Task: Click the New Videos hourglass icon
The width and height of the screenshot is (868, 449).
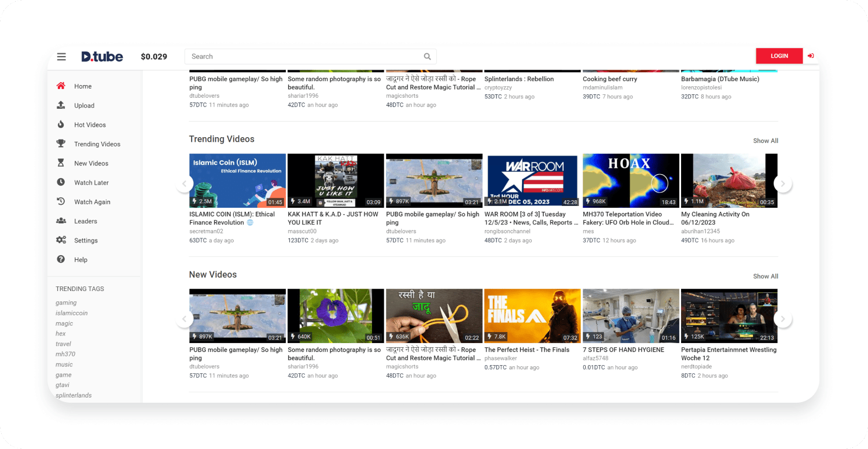Action: (61, 163)
